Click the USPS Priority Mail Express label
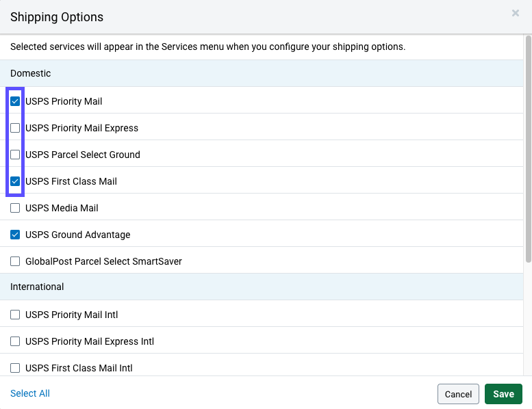532x409 pixels. click(x=81, y=128)
